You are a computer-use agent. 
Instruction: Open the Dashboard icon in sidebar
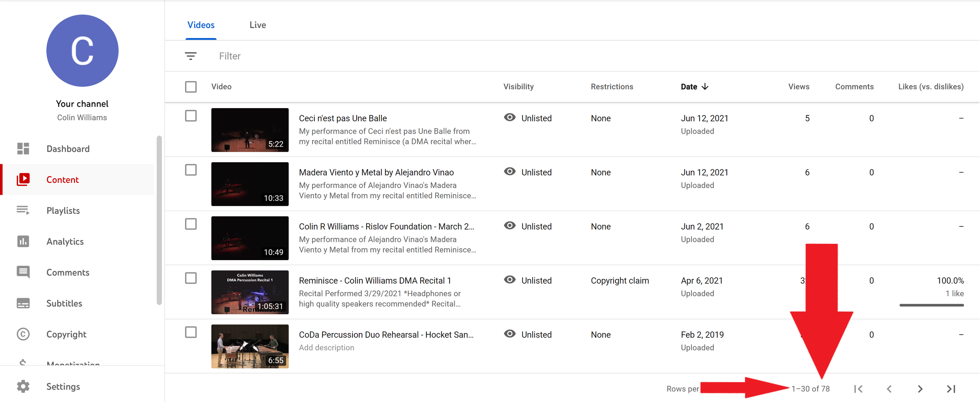coord(23,149)
